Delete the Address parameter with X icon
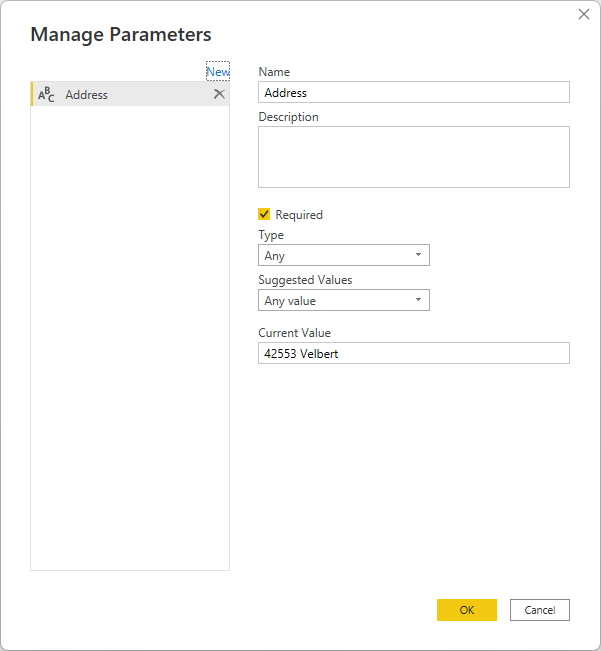Image resolution: width=601 pixels, height=651 pixels. tap(219, 94)
